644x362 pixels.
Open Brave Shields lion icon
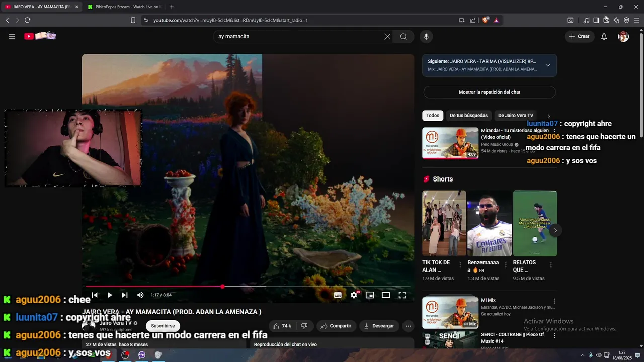[x=486, y=20]
